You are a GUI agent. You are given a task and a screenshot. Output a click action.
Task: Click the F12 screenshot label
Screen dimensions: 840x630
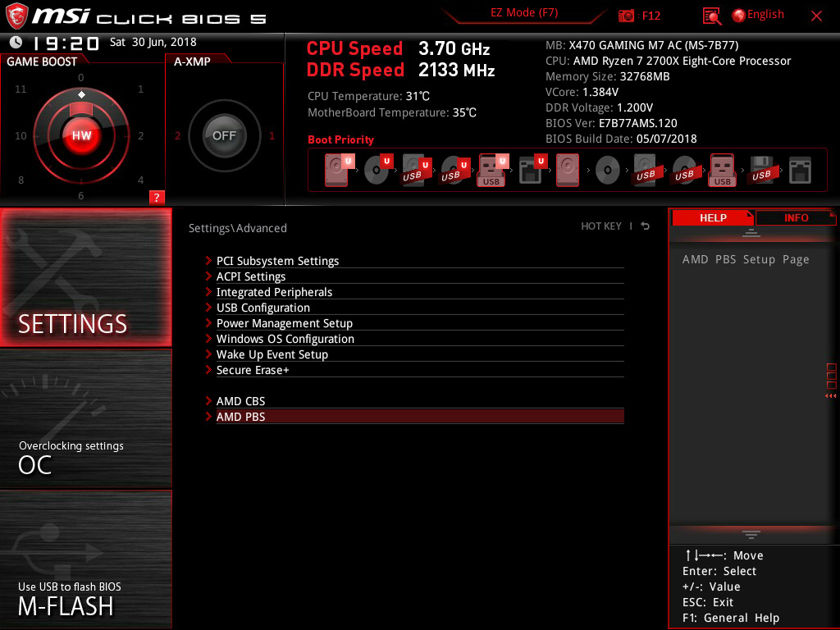(651, 16)
